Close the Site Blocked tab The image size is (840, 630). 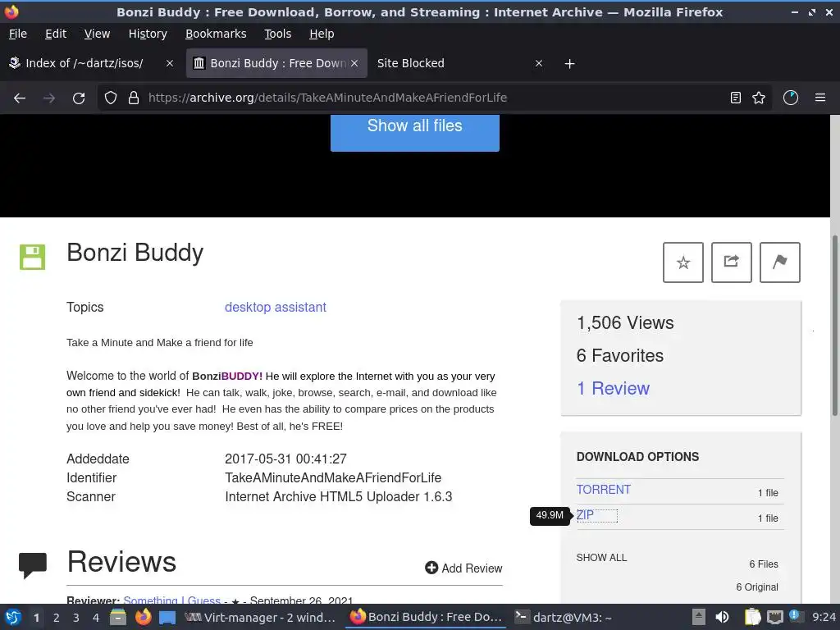click(539, 63)
